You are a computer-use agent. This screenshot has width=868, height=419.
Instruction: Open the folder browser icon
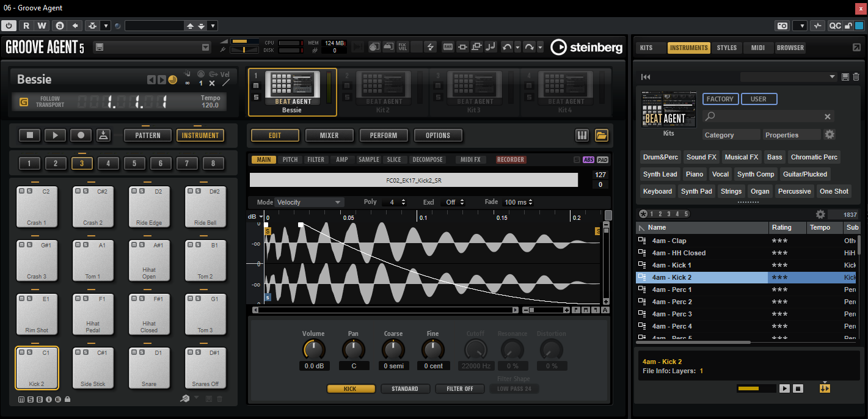point(601,136)
